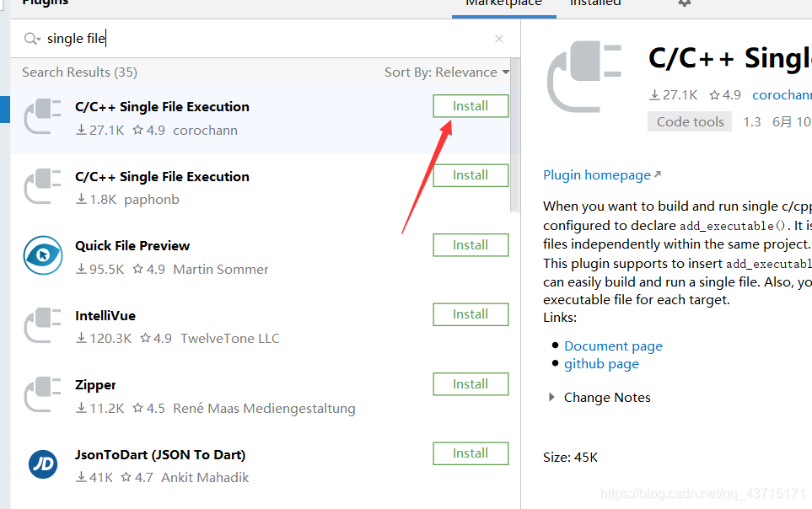Install C/C++ Single File Execution by corochann
This screenshot has height=509, width=812.
[x=471, y=106]
